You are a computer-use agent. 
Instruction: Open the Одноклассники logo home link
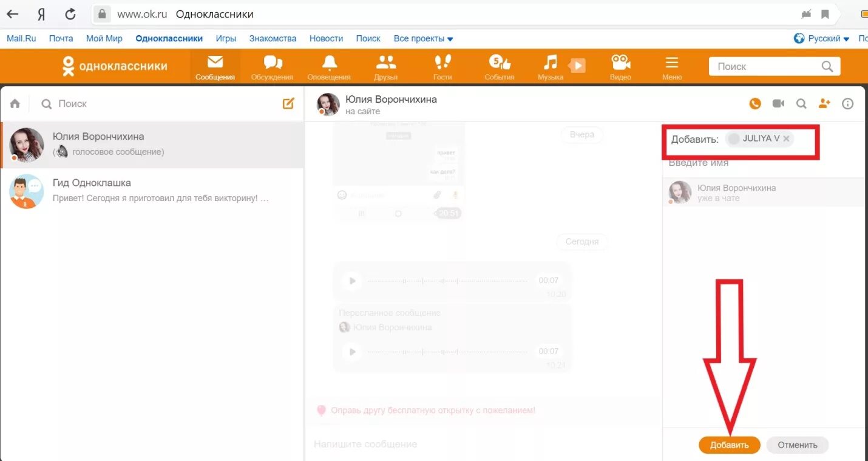[115, 66]
